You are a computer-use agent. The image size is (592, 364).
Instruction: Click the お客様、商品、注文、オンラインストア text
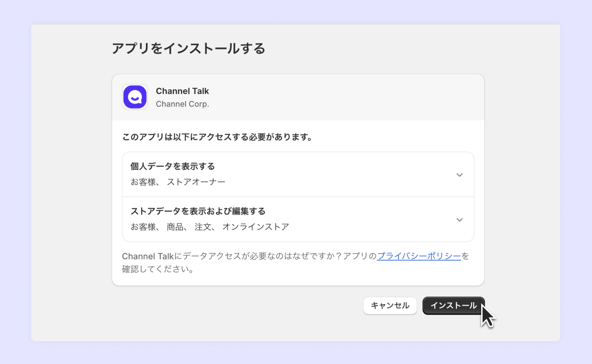pos(210,227)
